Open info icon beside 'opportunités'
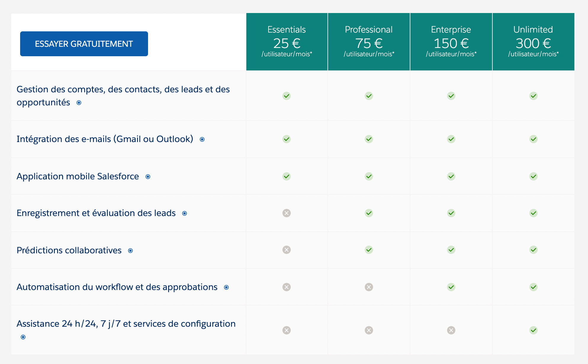The height and width of the screenshot is (364, 588). 79,103
